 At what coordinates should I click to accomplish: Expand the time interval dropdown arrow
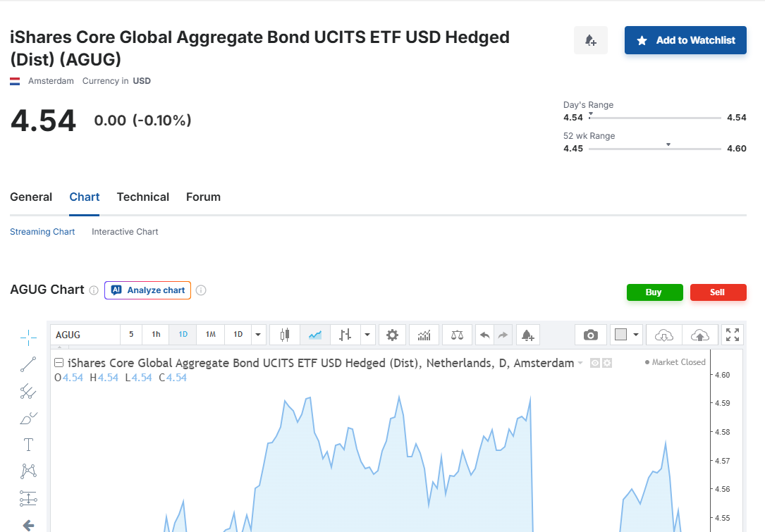click(258, 335)
